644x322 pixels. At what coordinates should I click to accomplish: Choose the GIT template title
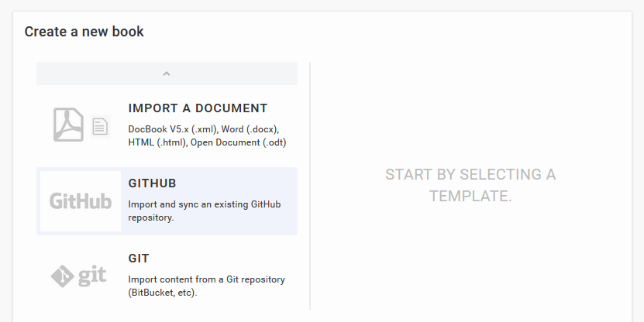139,258
